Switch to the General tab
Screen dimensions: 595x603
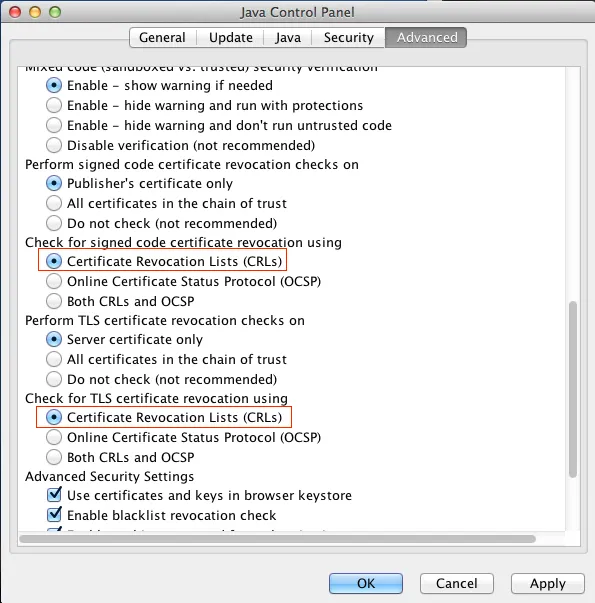(163, 37)
